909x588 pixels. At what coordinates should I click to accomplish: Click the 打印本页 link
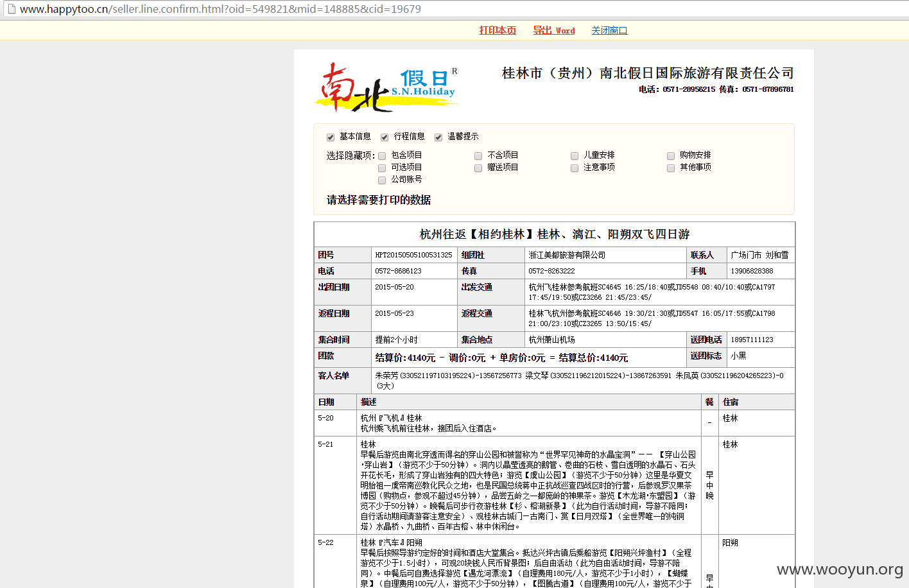(x=498, y=30)
